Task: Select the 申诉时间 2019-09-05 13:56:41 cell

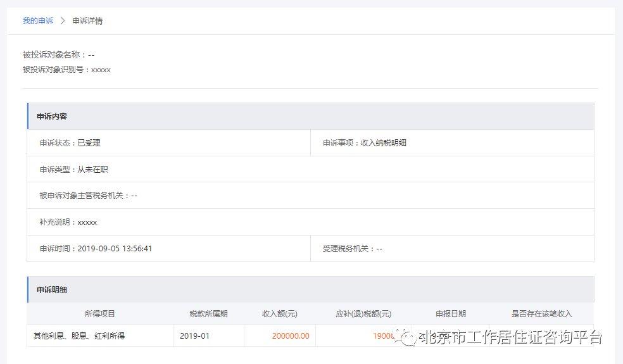Action: pyautogui.click(x=169, y=248)
